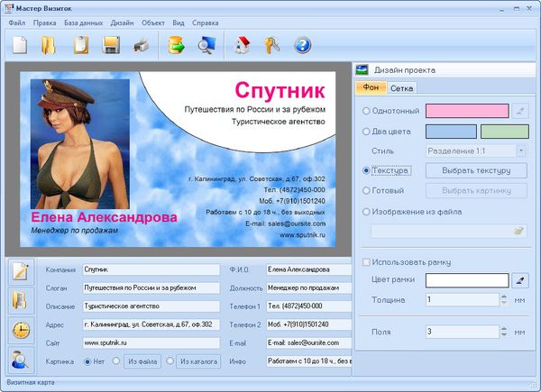Click the Выбрать текстуру button

(476, 170)
